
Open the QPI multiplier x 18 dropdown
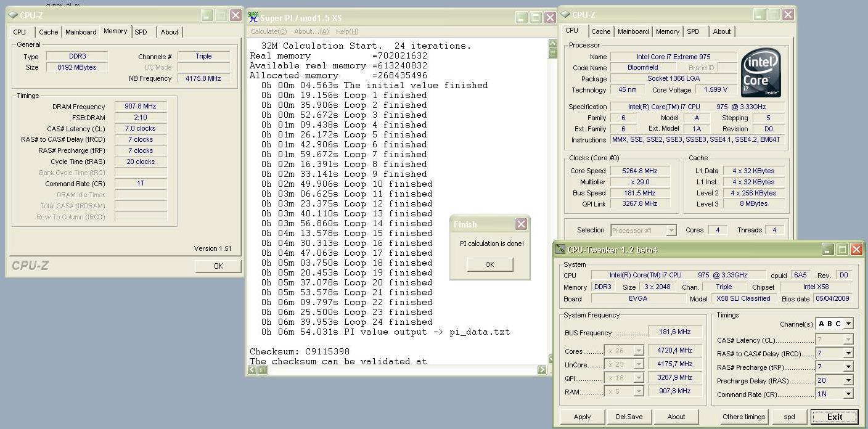tap(639, 377)
